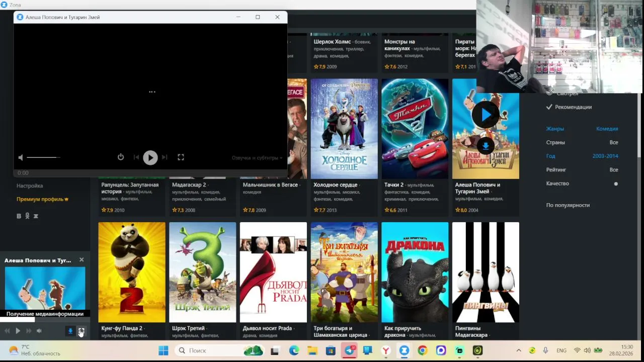Adjust the player volume slider
This screenshot has width=644, height=362.
tap(43, 157)
